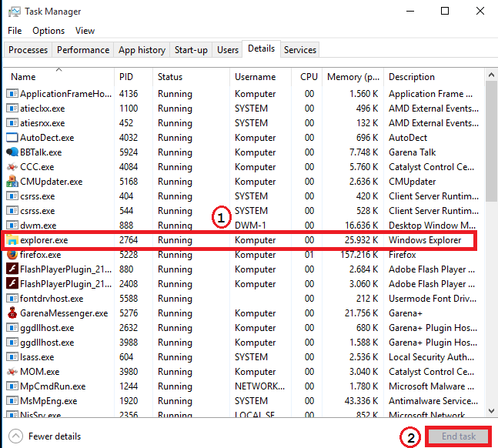Viewport: 498px width, 448px height.
Task: Select the MpCmdRun.exe process icon
Action: (12, 386)
